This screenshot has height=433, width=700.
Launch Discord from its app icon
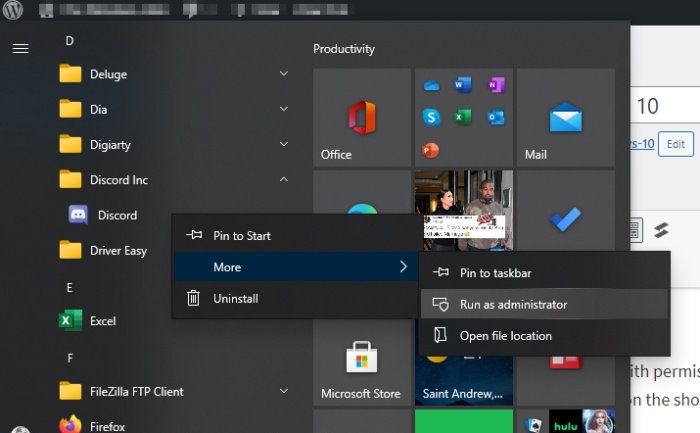(78, 215)
